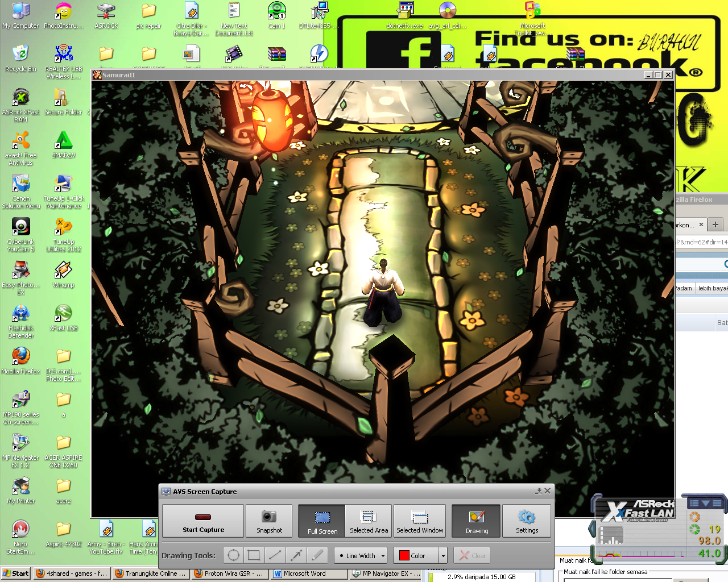Open TuneUp Utilities 2012 icon
728x582 pixels.
pyautogui.click(x=64, y=235)
